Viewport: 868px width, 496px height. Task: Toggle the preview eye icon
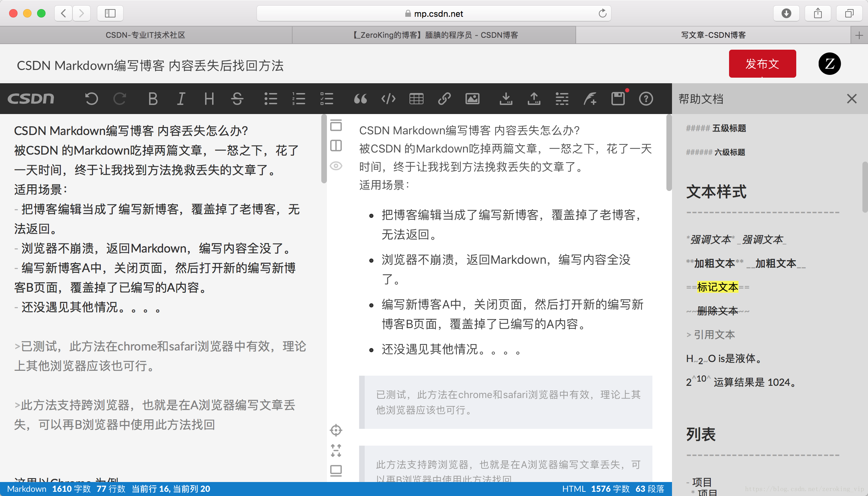click(x=336, y=166)
